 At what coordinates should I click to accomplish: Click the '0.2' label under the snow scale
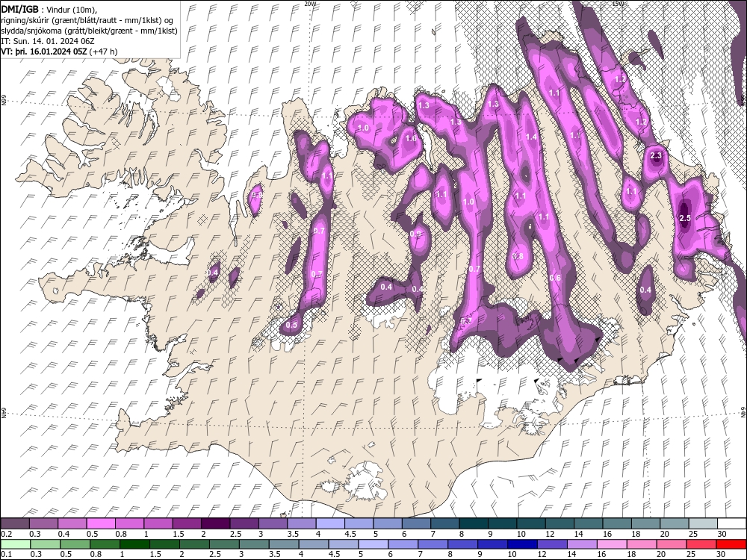click(x=5, y=535)
